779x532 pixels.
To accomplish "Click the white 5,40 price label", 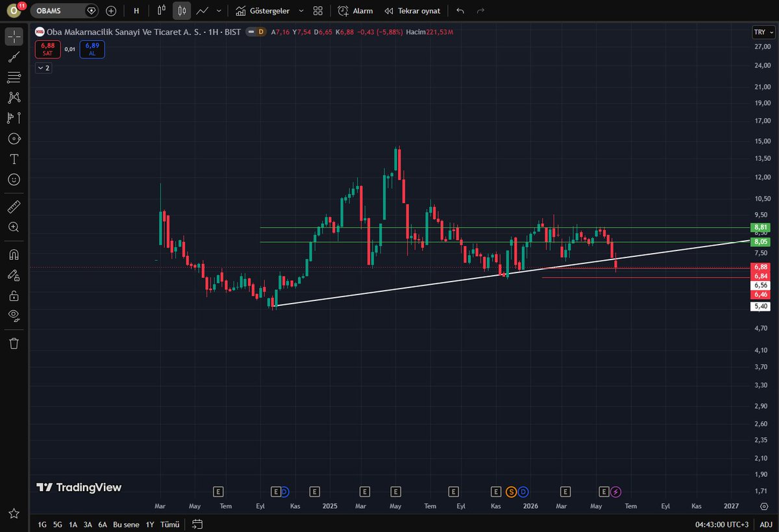I will (x=760, y=306).
